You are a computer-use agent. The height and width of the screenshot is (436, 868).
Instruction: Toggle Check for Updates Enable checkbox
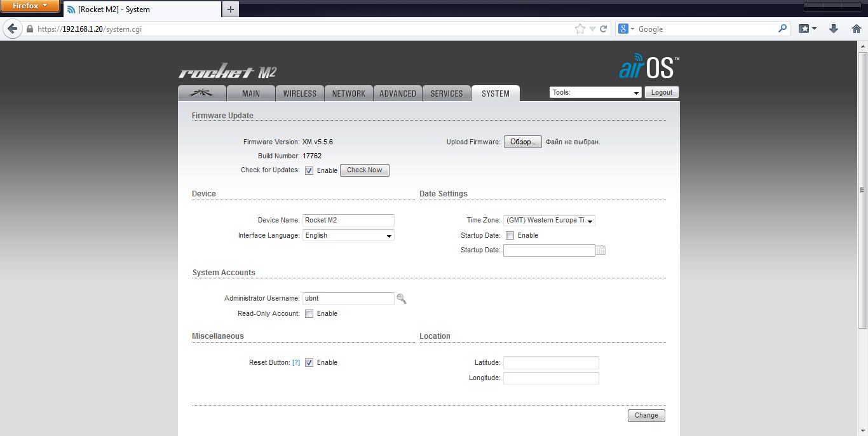point(309,170)
